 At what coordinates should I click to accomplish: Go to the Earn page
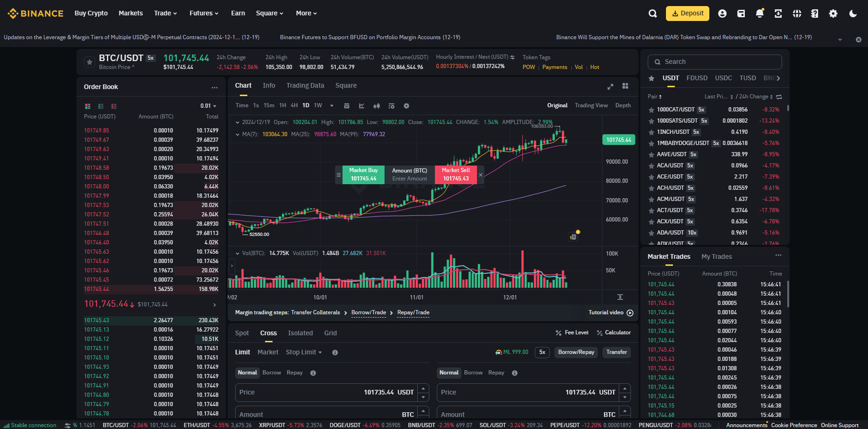pyautogui.click(x=238, y=13)
